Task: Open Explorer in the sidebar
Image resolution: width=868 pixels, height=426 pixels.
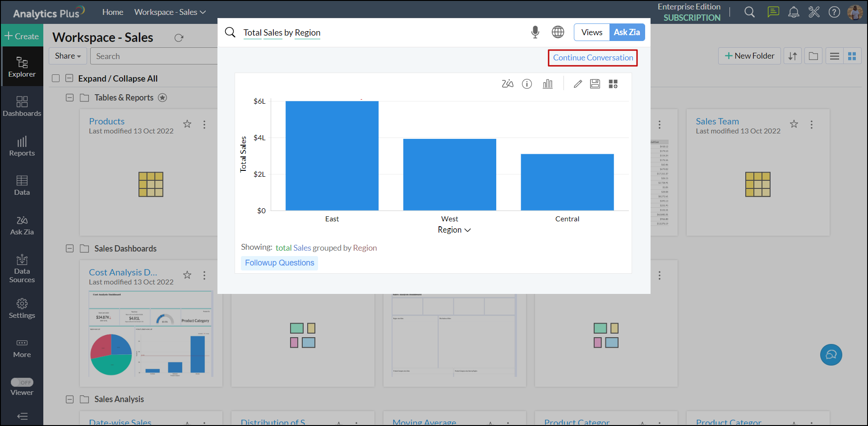Action: coord(22,66)
